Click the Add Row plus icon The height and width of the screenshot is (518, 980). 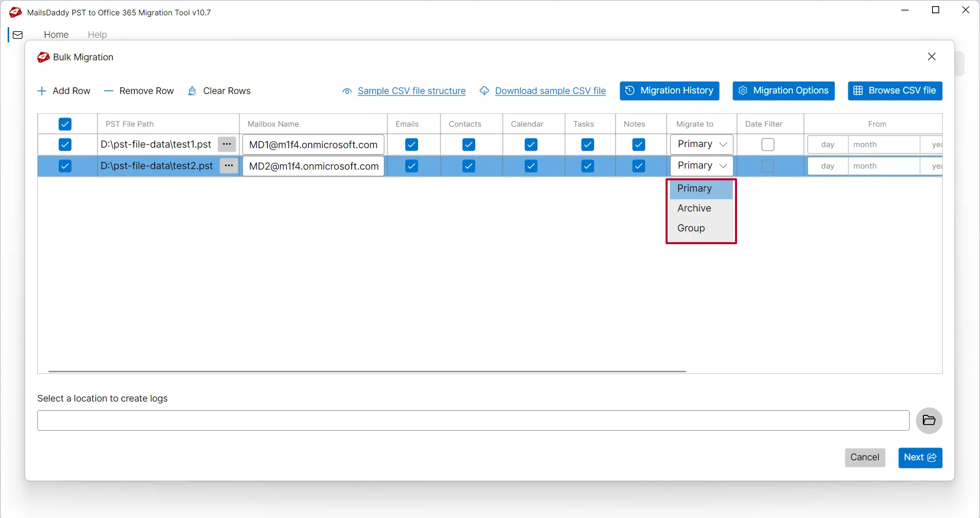coord(42,91)
